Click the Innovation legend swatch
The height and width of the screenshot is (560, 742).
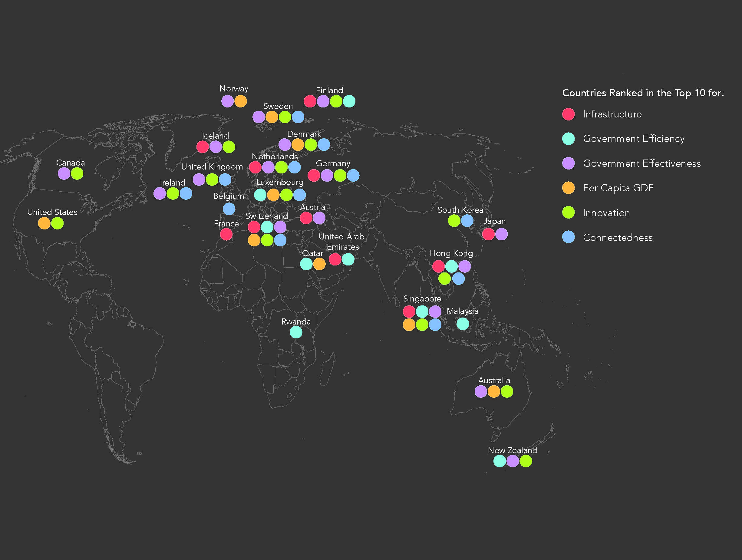pos(568,212)
